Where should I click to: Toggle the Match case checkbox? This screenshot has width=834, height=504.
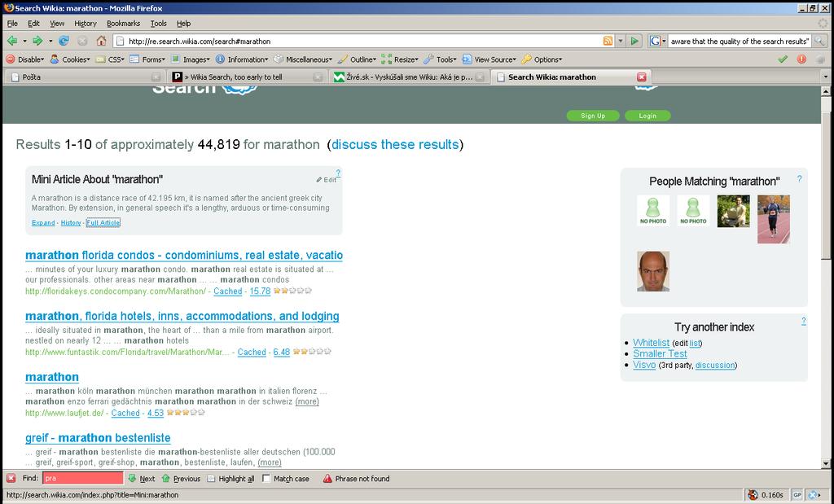[266, 479]
